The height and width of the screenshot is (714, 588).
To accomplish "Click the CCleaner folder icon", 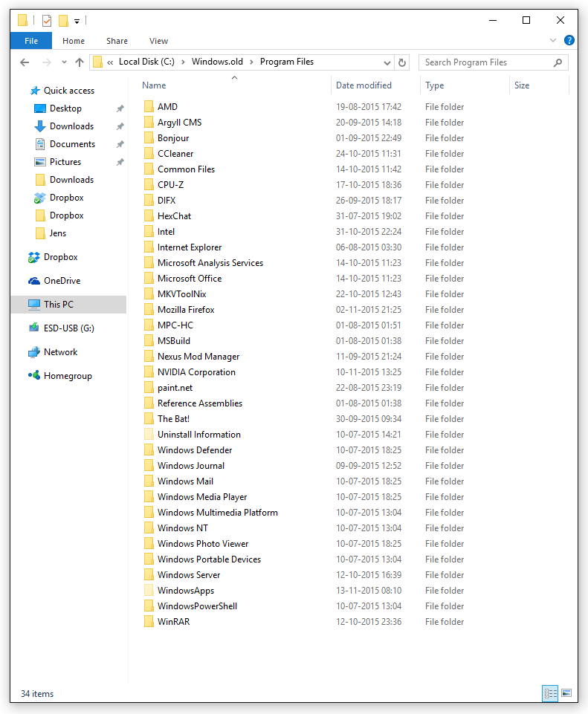I will tap(149, 154).
